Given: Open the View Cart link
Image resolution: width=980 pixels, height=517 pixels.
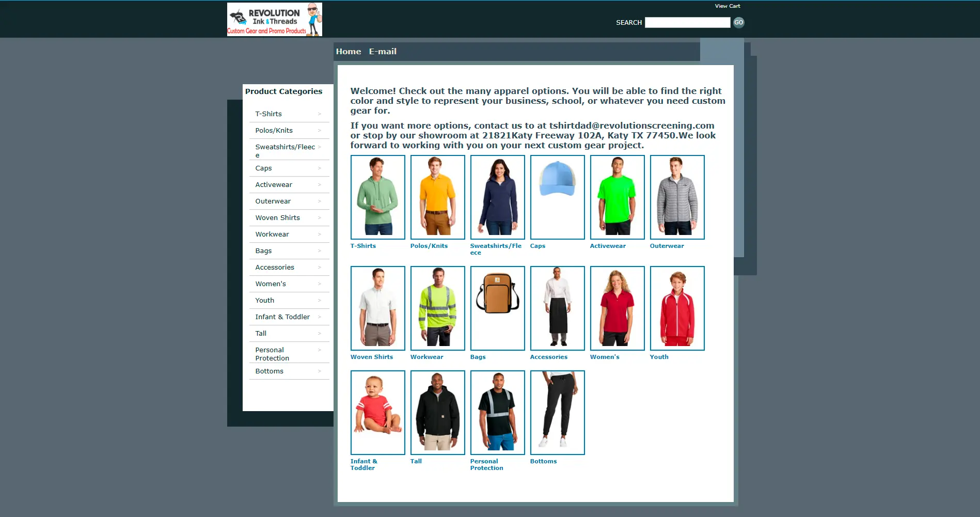Looking at the screenshot, I should [728, 6].
